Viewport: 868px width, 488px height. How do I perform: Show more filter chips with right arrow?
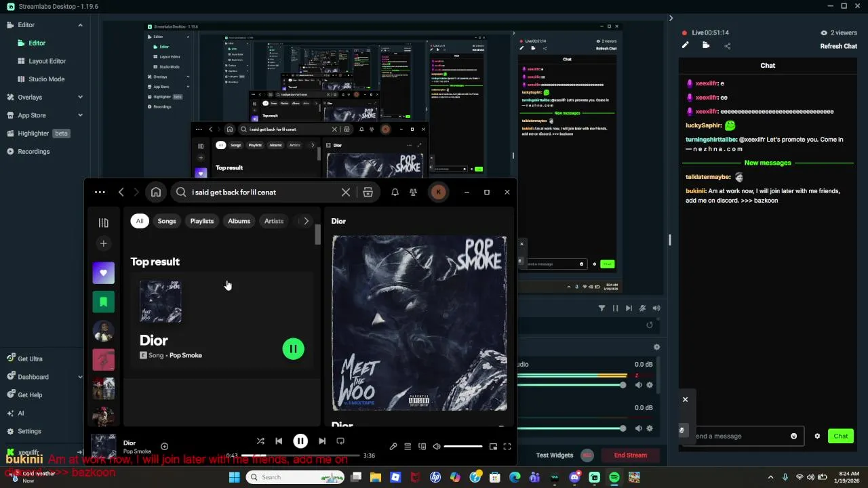[x=306, y=221]
